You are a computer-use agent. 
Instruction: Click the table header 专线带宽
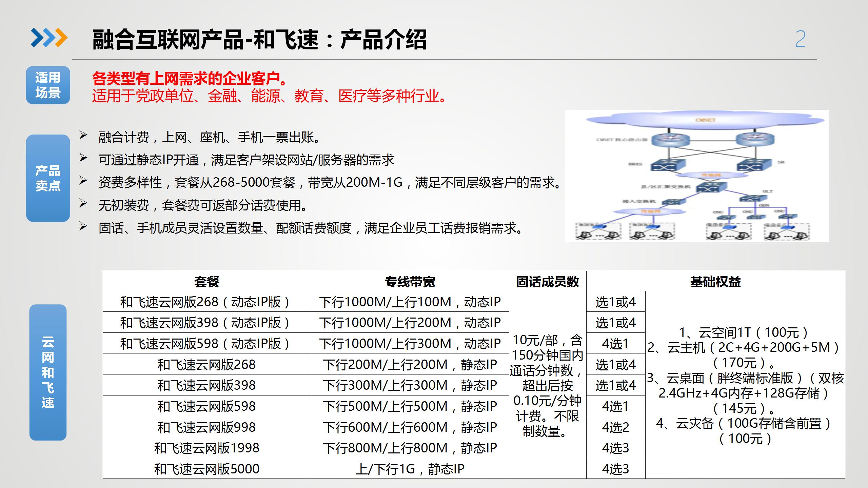pyautogui.click(x=410, y=281)
